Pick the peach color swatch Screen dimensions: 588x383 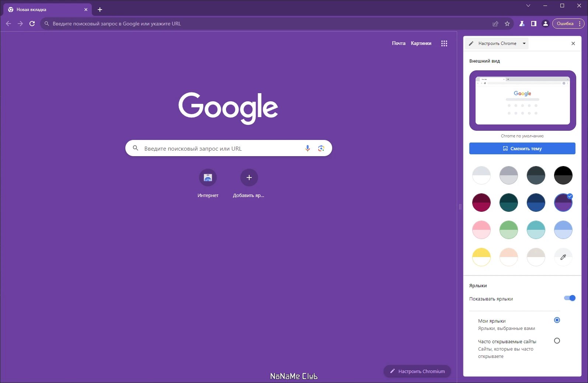pos(509,257)
